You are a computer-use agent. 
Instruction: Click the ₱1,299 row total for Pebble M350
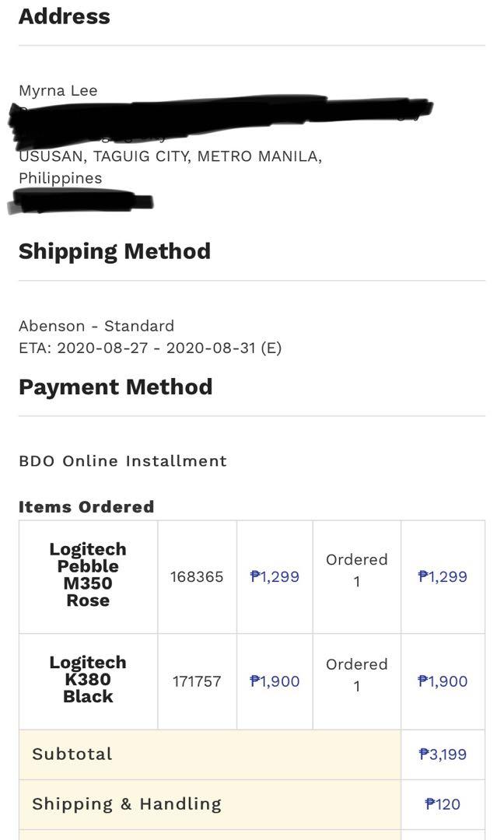[443, 576]
